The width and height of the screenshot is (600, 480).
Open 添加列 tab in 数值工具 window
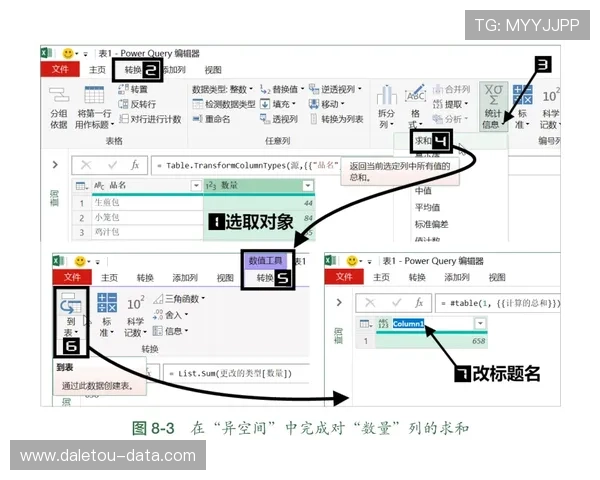tap(185, 278)
